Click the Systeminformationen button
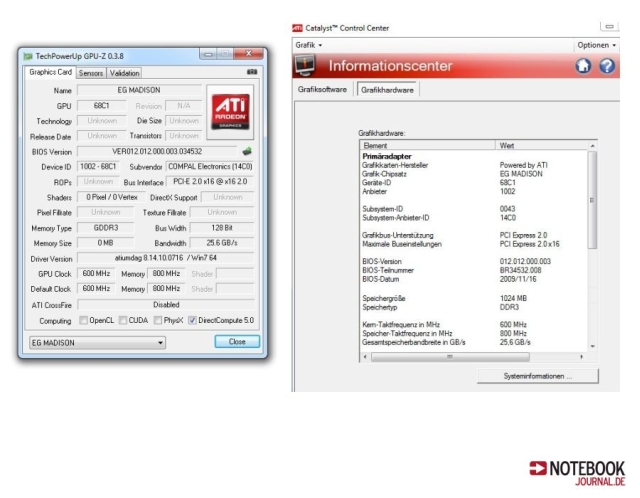The image size is (640, 498). (538, 376)
